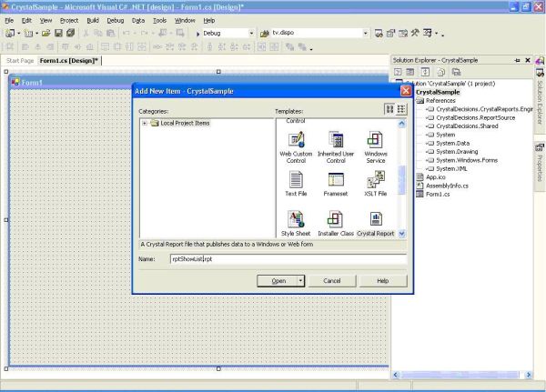Image resolution: width=546 pixels, height=392 pixels.
Task: Click the Save All toolbar icon
Action: pyautogui.click(x=71, y=33)
